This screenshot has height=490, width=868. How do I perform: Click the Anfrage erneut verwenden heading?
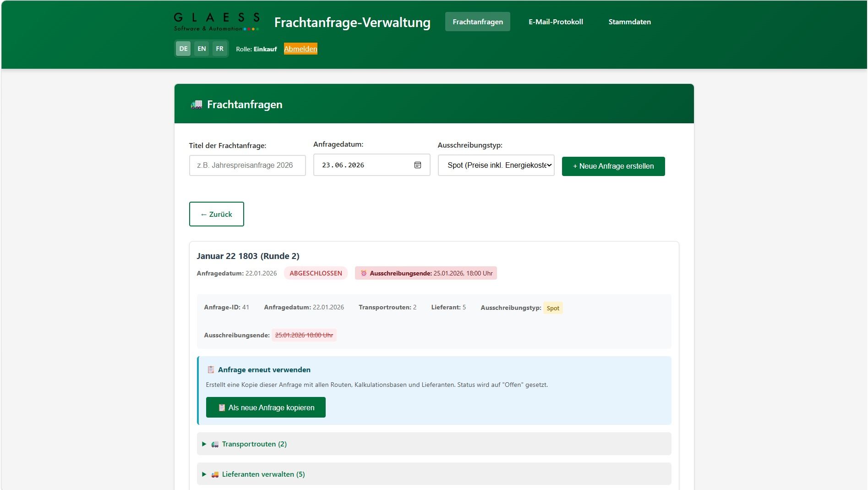coord(264,369)
